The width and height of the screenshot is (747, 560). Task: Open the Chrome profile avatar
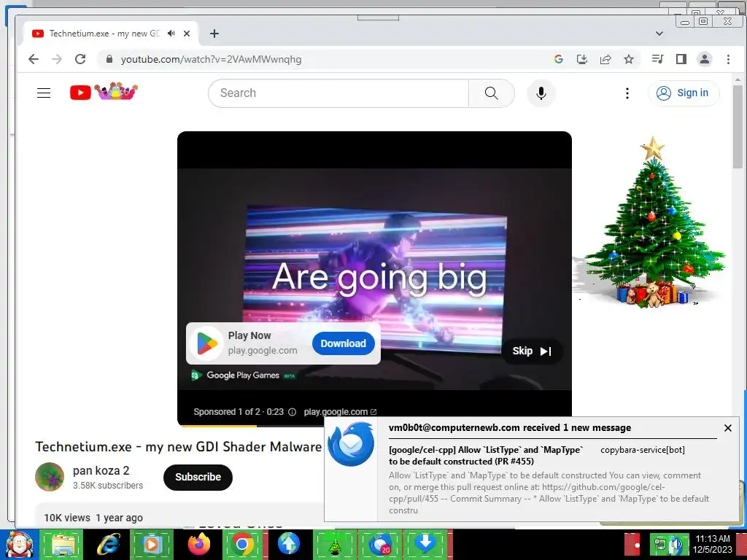705,59
